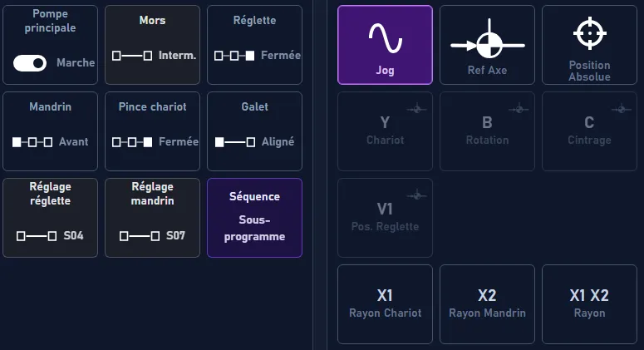Click the Avant status text
Viewport: 644px width, 350px height.
point(73,142)
